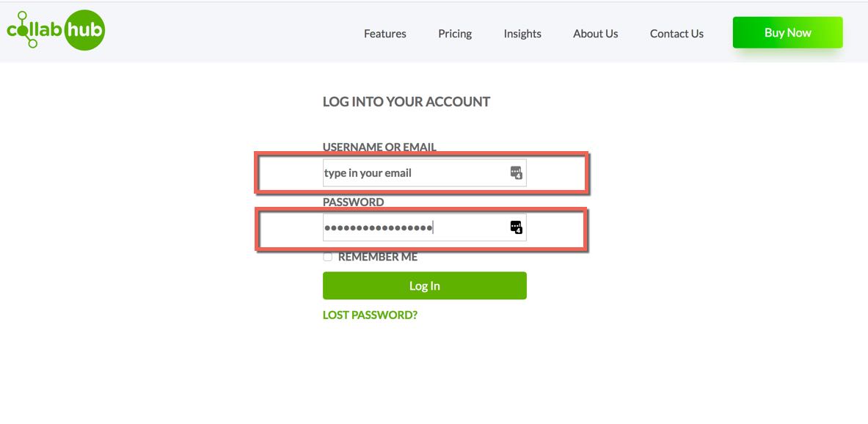Click the USERNAME OR EMAIL label

[x=379, y=147]
